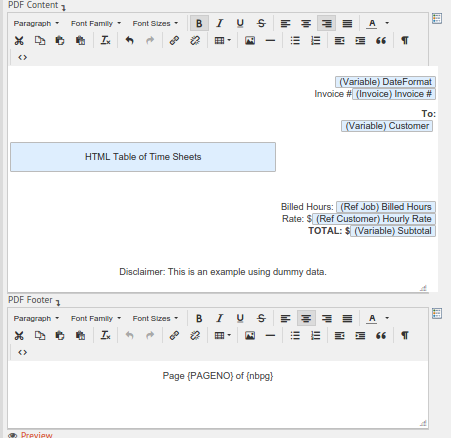Open field picker icon beside PDF Footer

tap(437, 313)
